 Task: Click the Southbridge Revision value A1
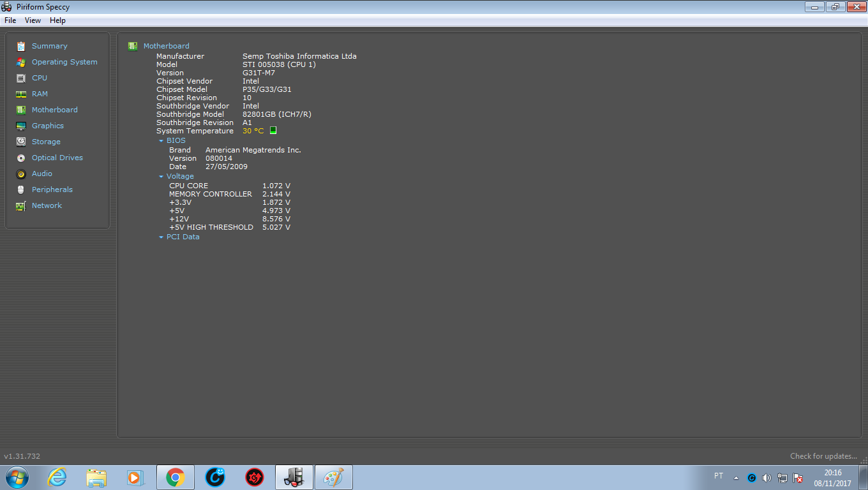coord(247,122)
